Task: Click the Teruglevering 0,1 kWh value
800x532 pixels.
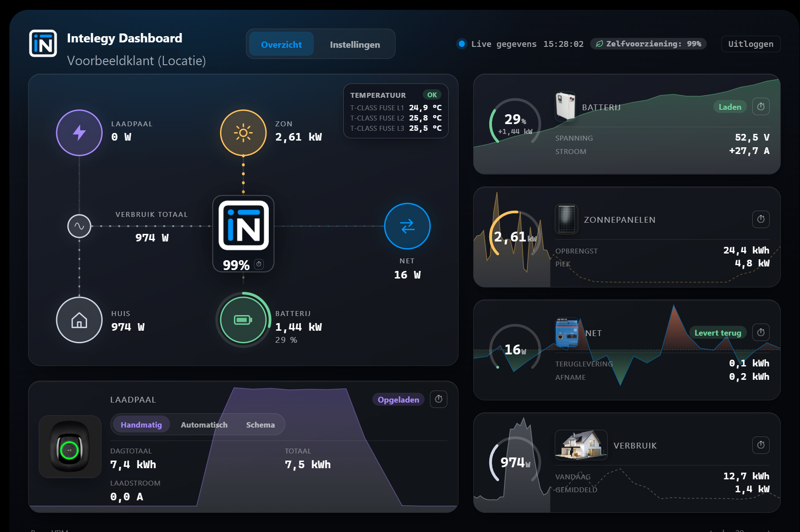Action: click(x=749, y=363)
